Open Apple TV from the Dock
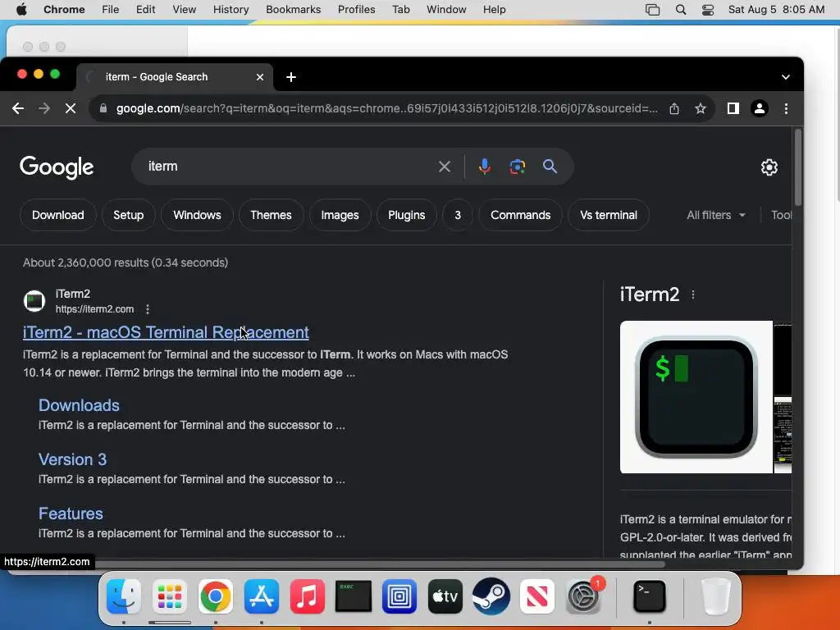The height and width of the screenshot is (630, 840). pos(445,596)
